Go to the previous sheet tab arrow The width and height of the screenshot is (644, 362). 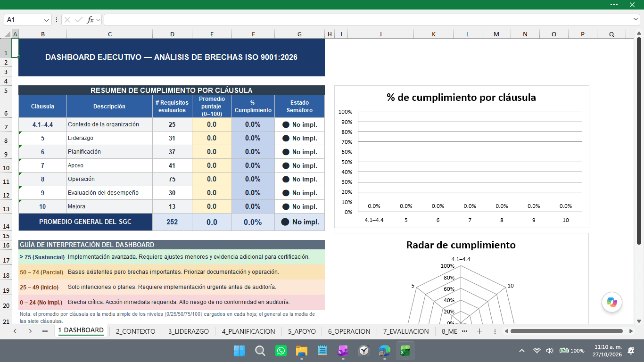pyautogui.click(x=15, y=331)
